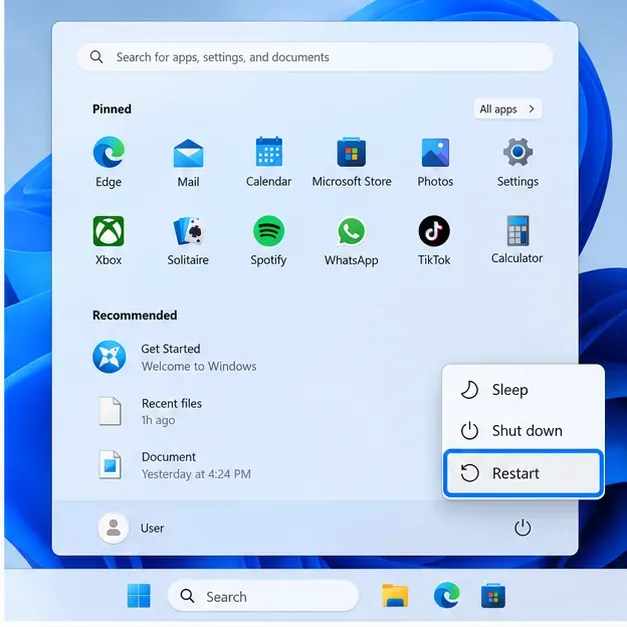Choose Sleep from the power menu
Viewport: 627px width, 627px height.
[523, 389]
